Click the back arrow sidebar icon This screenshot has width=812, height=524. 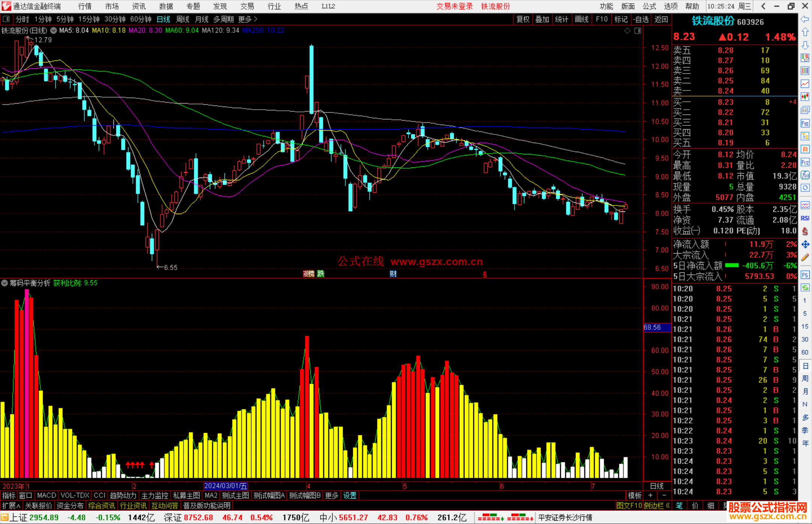[x=805, y=19]
